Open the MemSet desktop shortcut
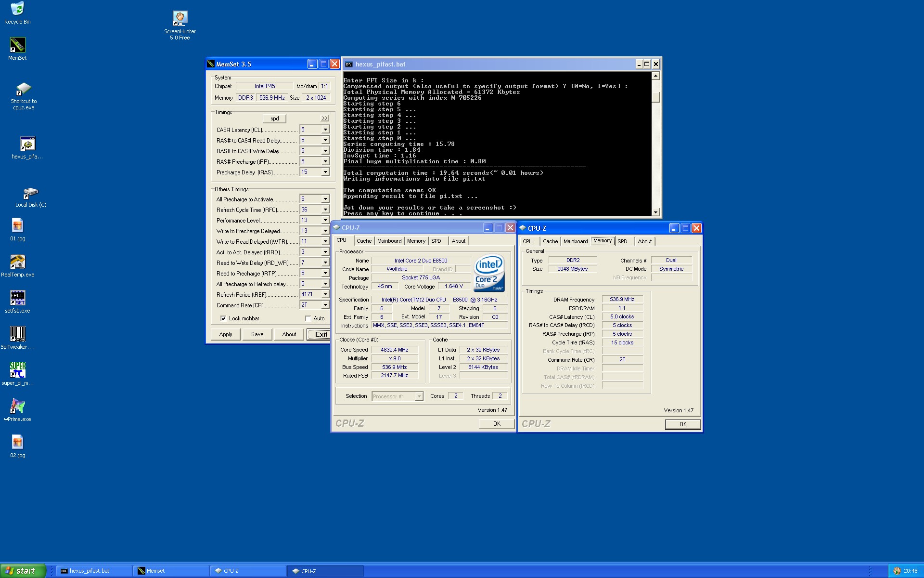The image size is (924, 578). 17,49
